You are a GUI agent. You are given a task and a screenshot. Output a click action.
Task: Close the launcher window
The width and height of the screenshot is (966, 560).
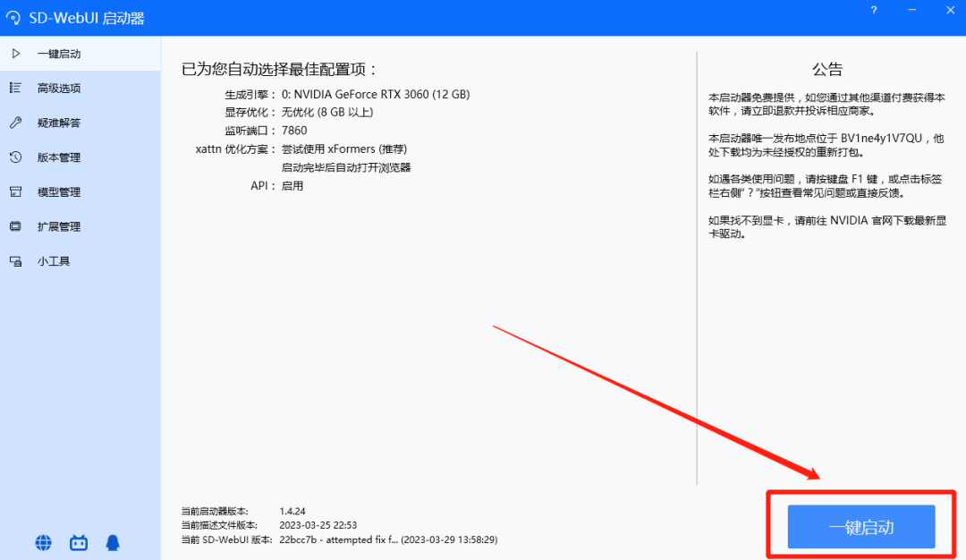click(x=950, y=11)
